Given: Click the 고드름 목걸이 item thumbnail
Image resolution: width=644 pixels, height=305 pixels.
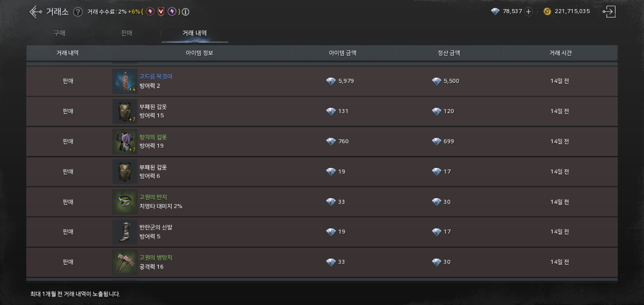Looking at the screenshot, I should coord(125,81).
